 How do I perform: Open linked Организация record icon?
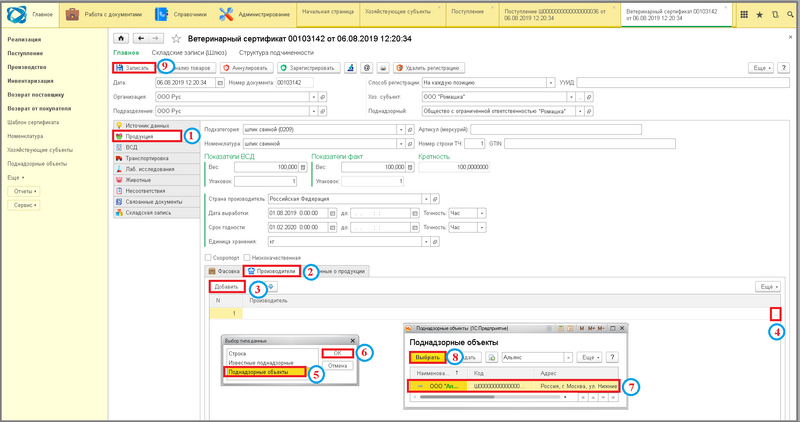coord(322,97)
